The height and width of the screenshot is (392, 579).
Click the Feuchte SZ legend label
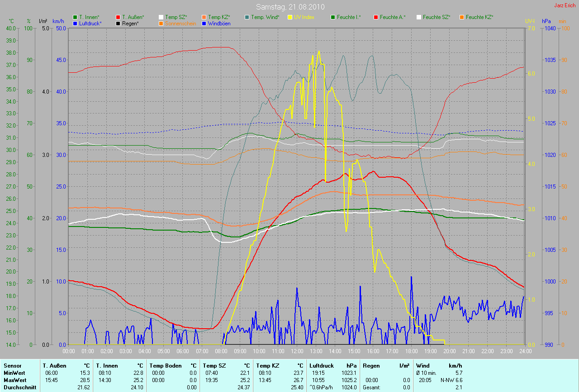point(437,17)
